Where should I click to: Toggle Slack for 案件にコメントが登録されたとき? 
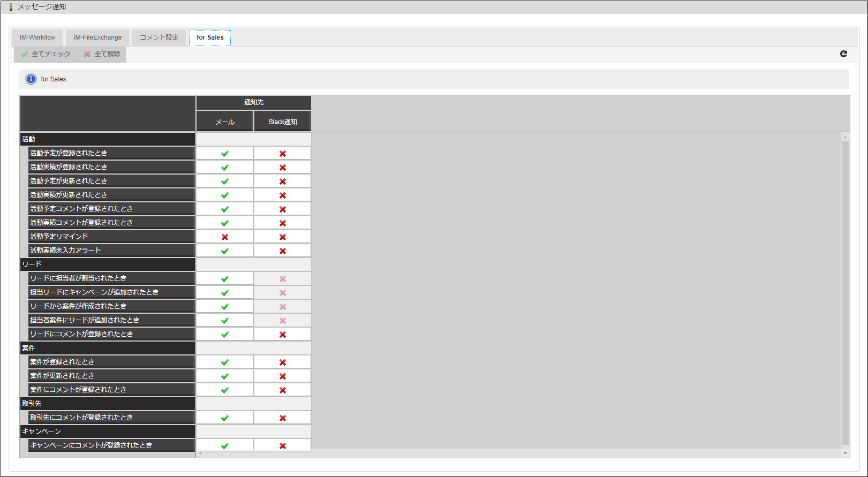[283, 390]
